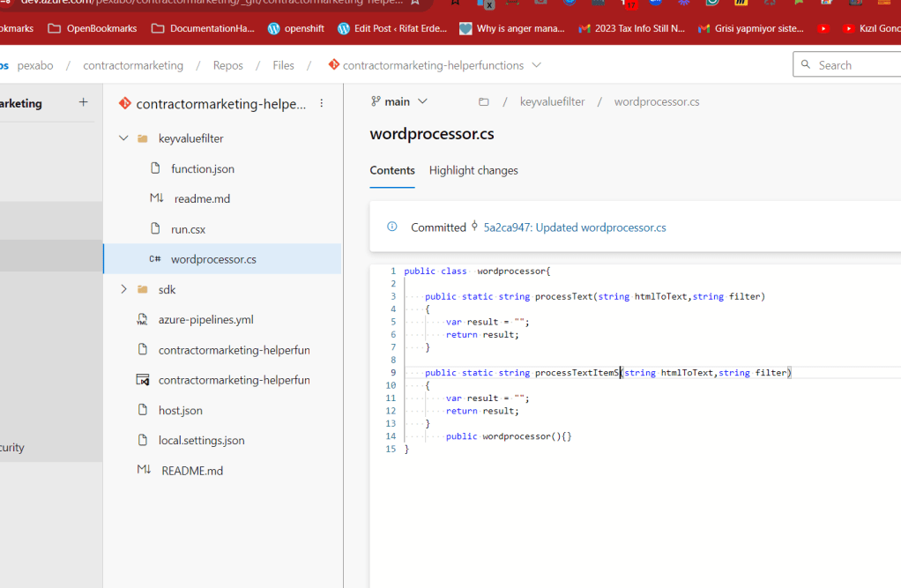The height and width of the screenshot is (588, 901).
Task: Click the Kızıl Gonc YouTube bookmark
Action: [872, 28]
